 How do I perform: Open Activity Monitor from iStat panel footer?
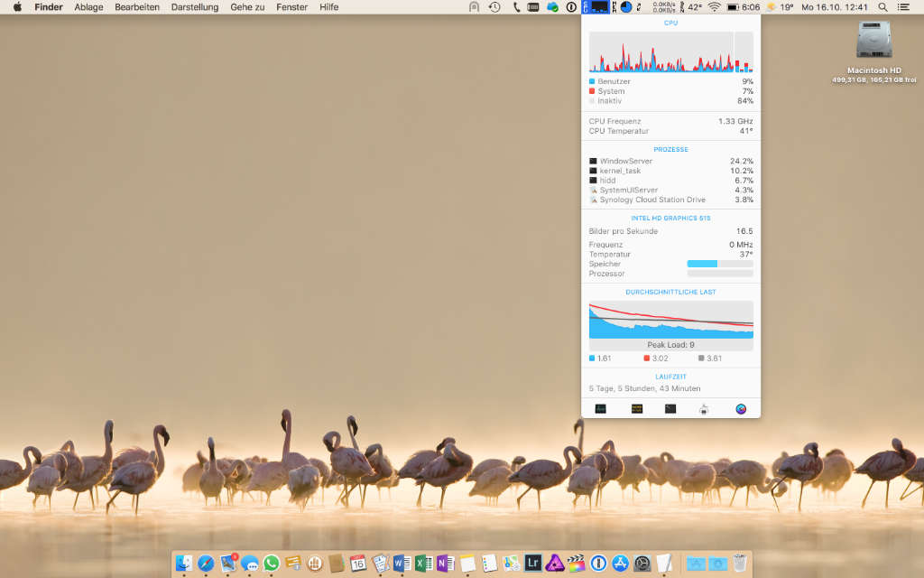tap(600, 409)
